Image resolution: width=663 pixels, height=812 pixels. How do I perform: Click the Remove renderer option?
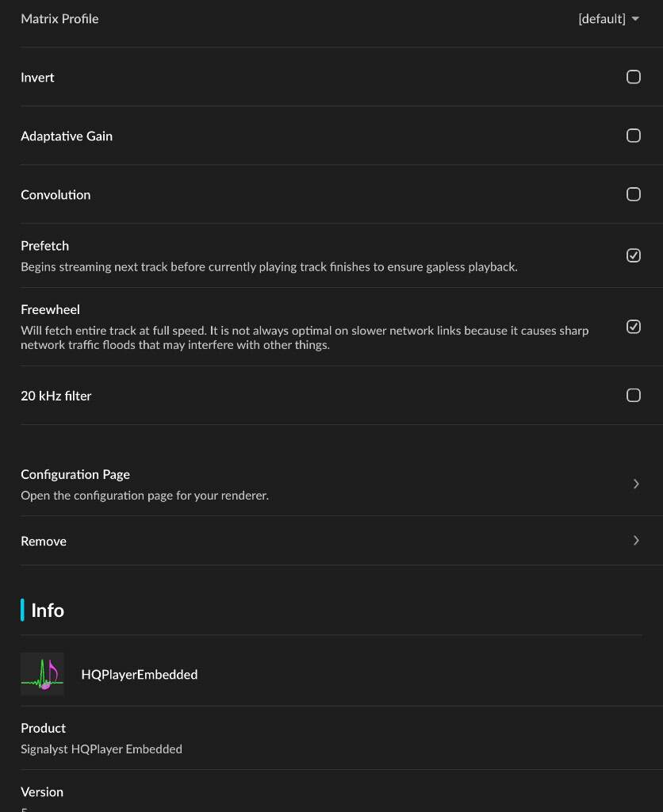click(44, 541)
